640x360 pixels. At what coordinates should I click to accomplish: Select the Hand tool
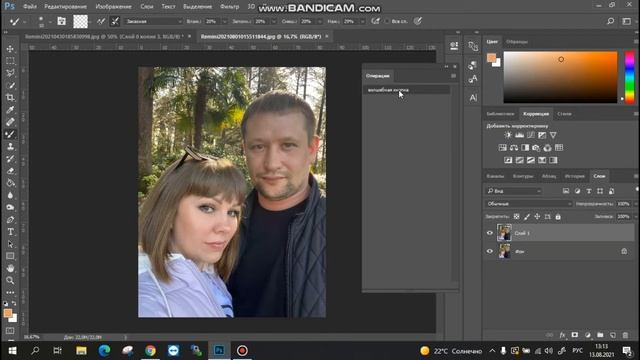coord(10,268)
